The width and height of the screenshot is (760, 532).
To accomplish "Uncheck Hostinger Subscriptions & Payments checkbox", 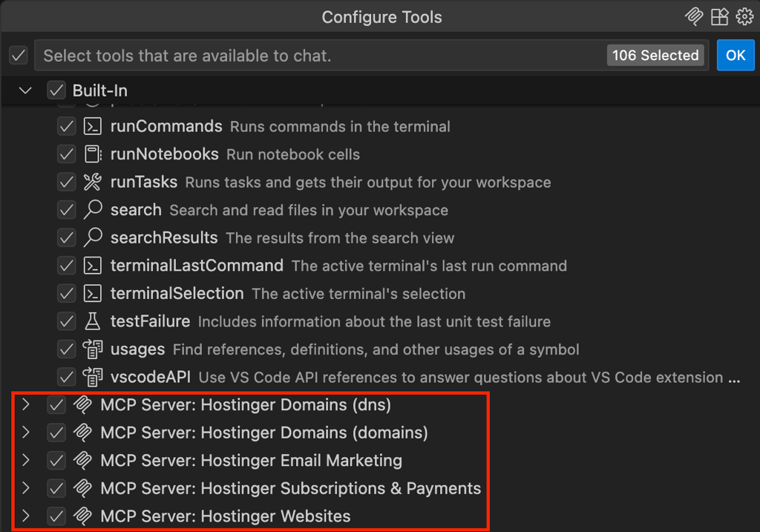I will point(56,488).
